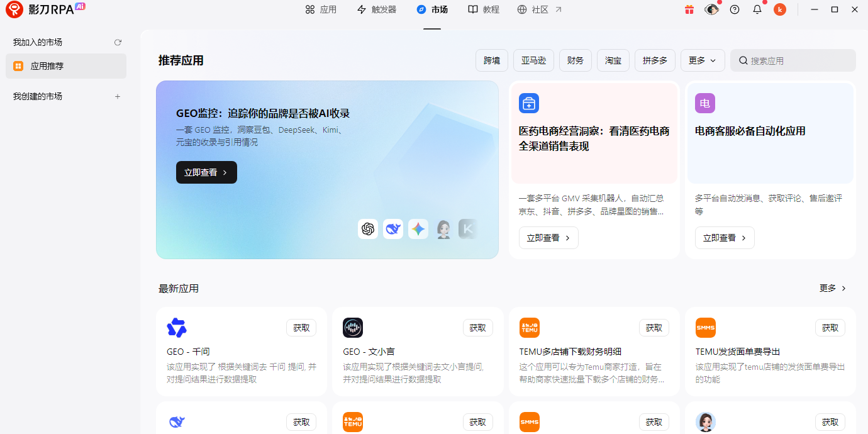Filter by 亚马逊 category
This screenshot has height=434, width=868.
pos(533,60)
